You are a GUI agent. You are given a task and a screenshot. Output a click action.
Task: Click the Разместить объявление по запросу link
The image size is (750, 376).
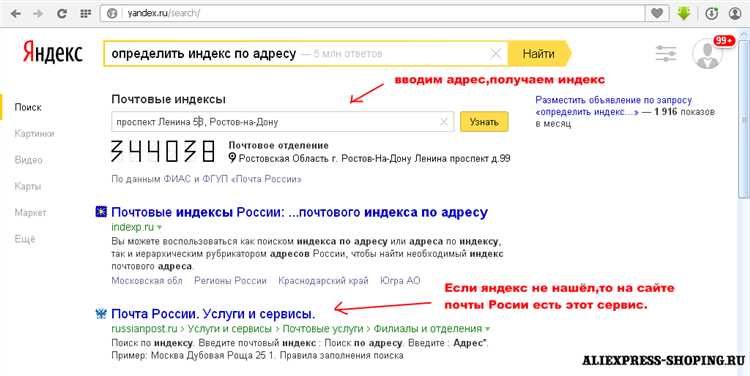(614, 106)
